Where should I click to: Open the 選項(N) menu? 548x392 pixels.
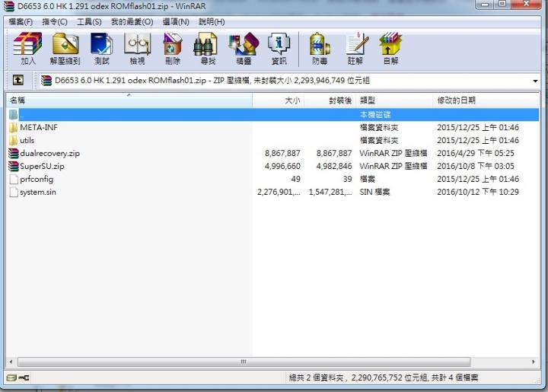(176, 22)
